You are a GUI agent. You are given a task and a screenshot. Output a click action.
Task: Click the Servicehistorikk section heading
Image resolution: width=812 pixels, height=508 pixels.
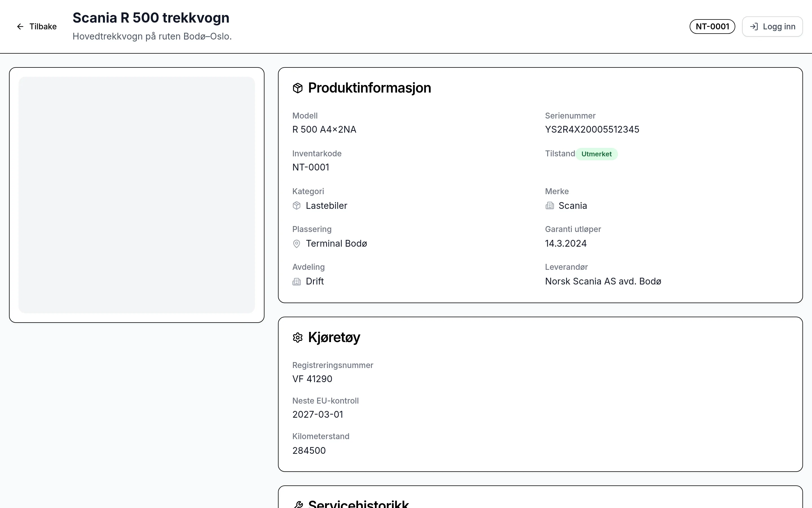click(358, 504)
